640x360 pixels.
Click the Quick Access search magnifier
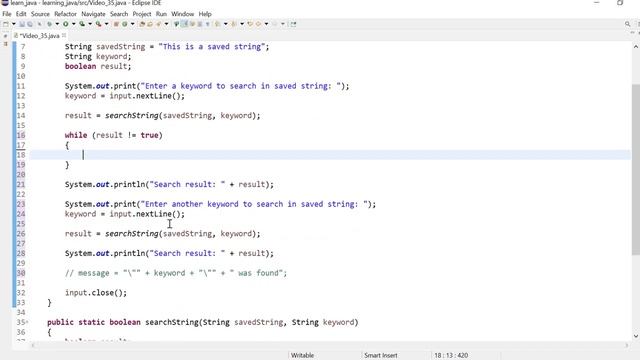pos(627,24)
